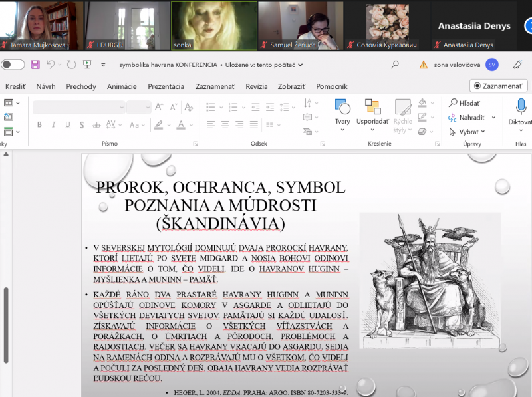Image resolution: width=532 pixels, height=397 pixels.
Task: Switch to the Animácie ribbon tab
Action: point(122,86)
